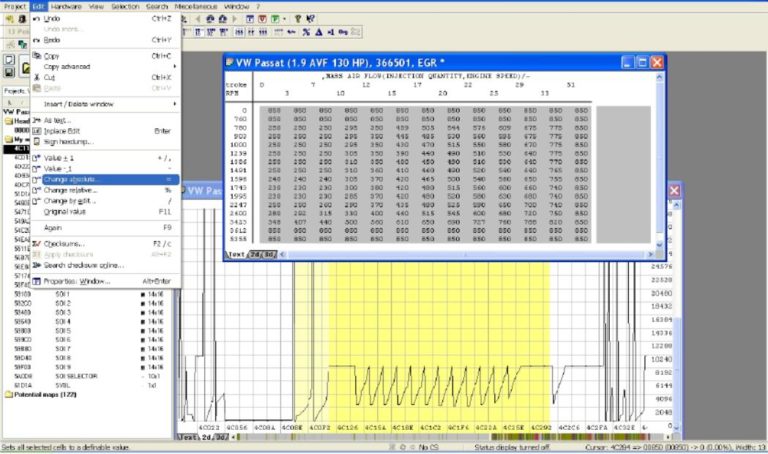The width and height of the screenshot is (768, 454).
Task: Open Checksums dialog from menu
Action: (x=105, y=243)
